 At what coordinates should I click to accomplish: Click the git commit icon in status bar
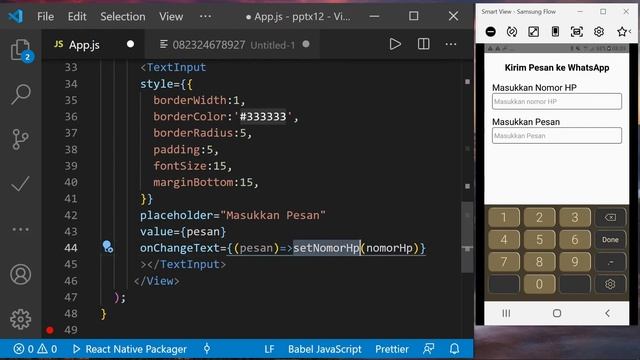pos(207,349)
